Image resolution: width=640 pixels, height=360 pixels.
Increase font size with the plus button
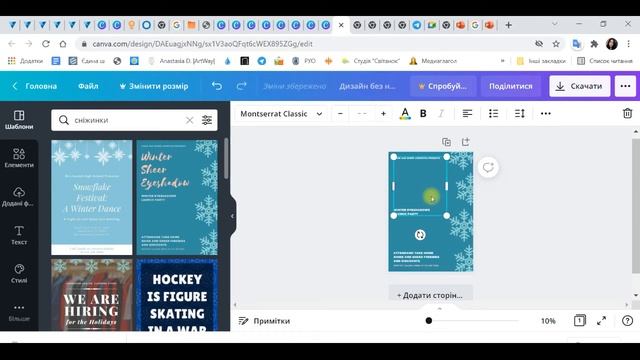click(x=383, y=114)
